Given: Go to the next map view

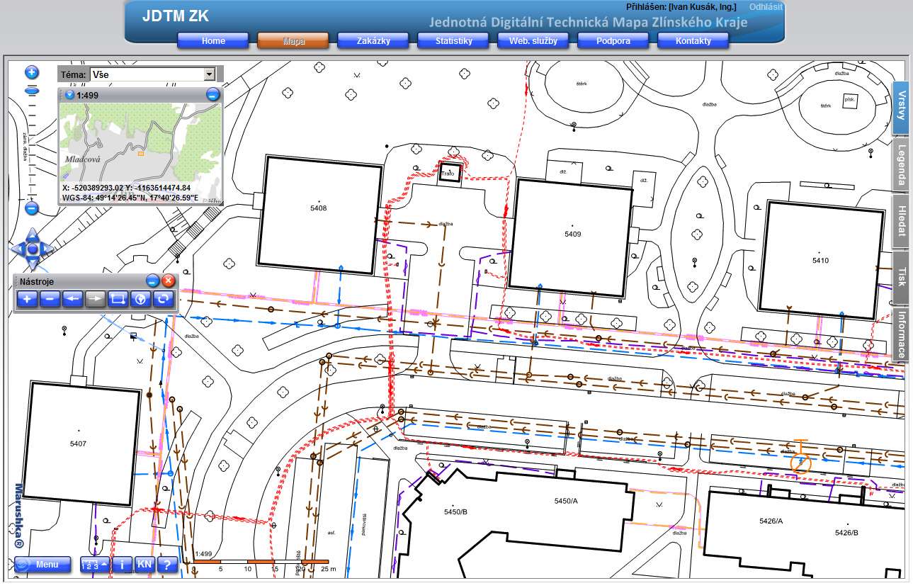Looking at the screenshot, I should (95, 299).
